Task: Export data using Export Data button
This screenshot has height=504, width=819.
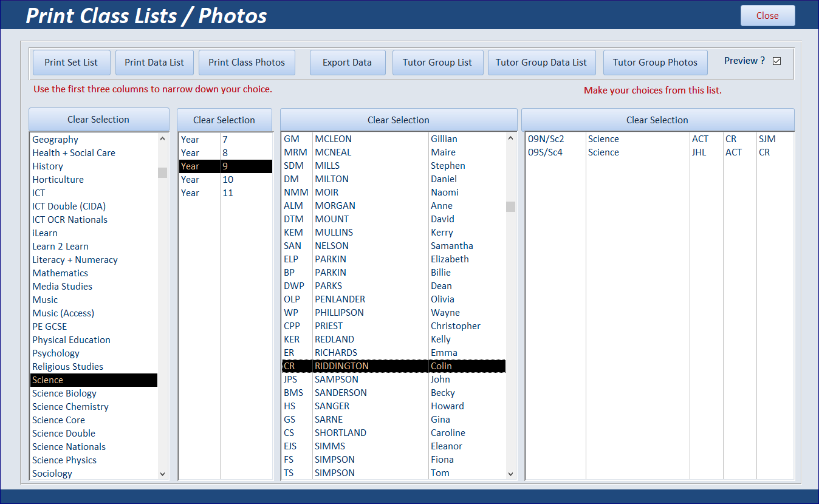Action: pos(348,63)
